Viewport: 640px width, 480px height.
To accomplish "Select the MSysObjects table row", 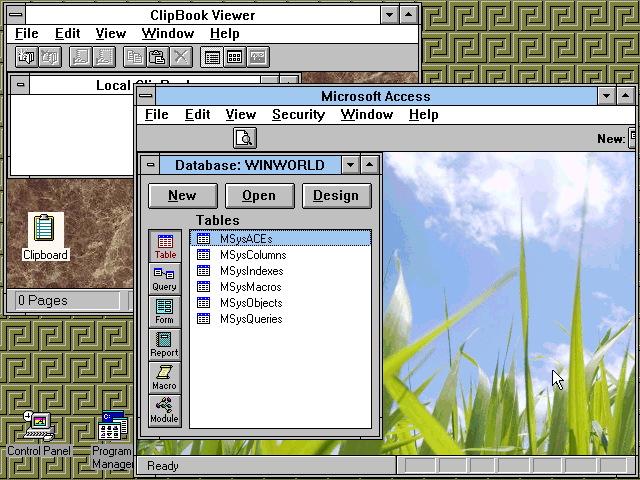I will click(x=280, y=303).
